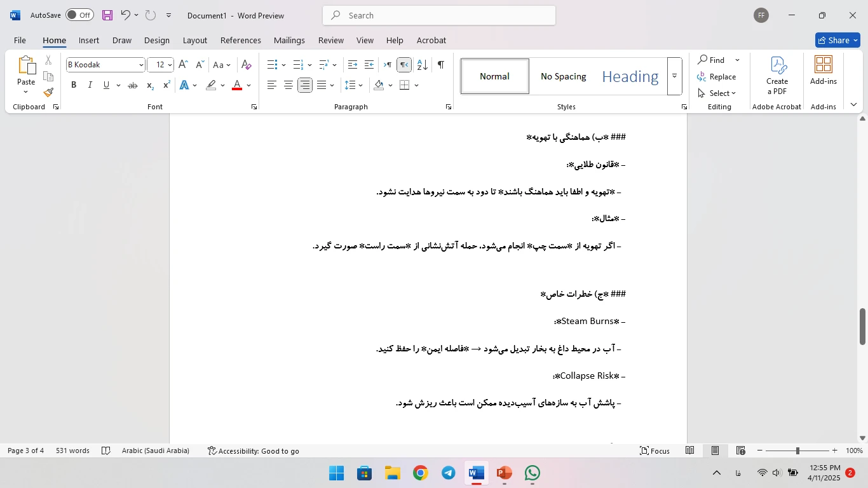Click the zoom slider in status bar
The height and width of the screenshot is (488, 868).
(x=797, y=451)
